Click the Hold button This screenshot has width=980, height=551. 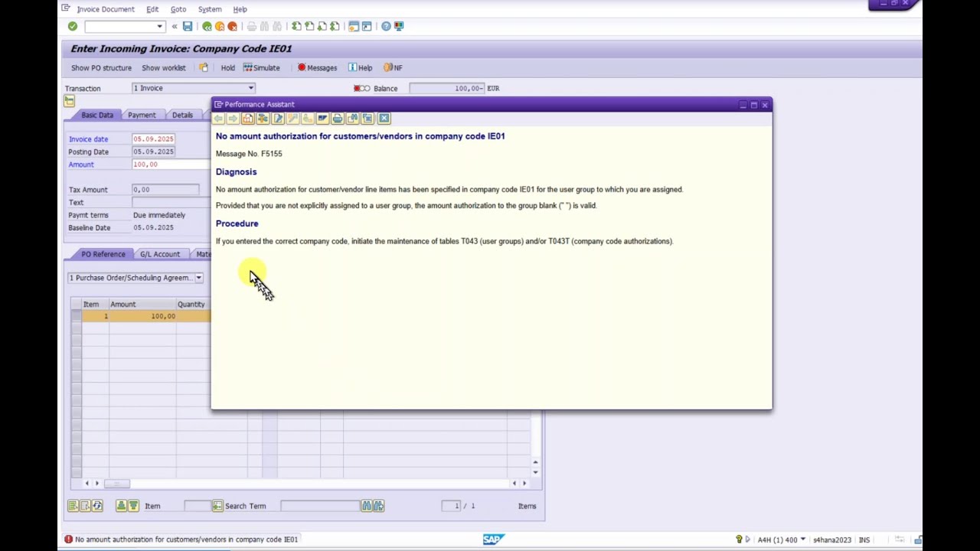[228, 67]
